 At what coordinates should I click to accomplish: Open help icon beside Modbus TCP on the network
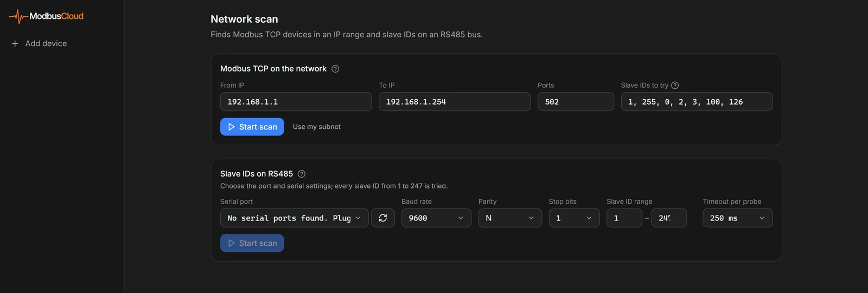click(335, 69)
